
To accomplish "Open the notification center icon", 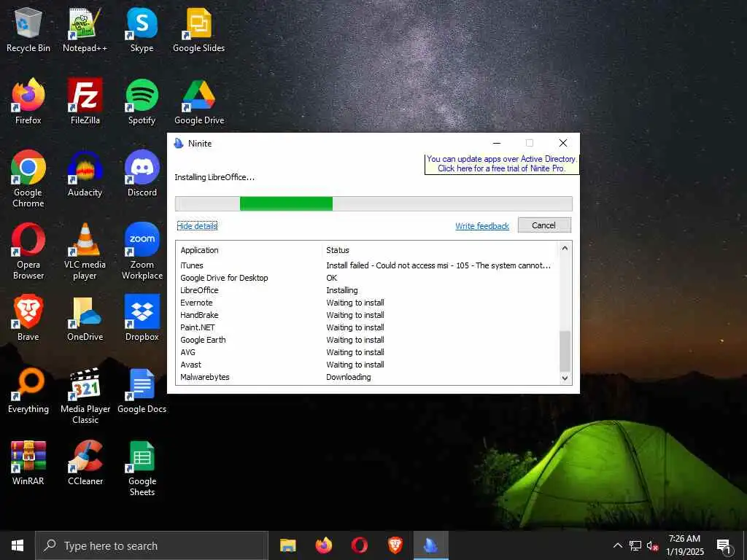I will (724, 545).
